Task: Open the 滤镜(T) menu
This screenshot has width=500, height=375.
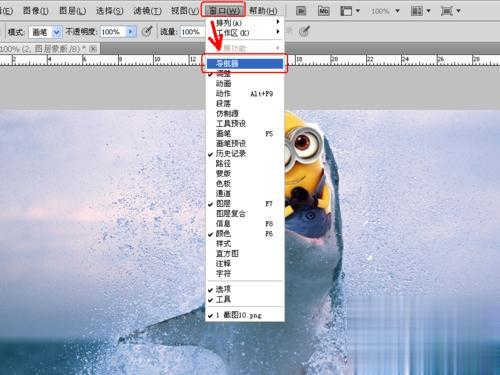Action: click(x=147, y=11)
